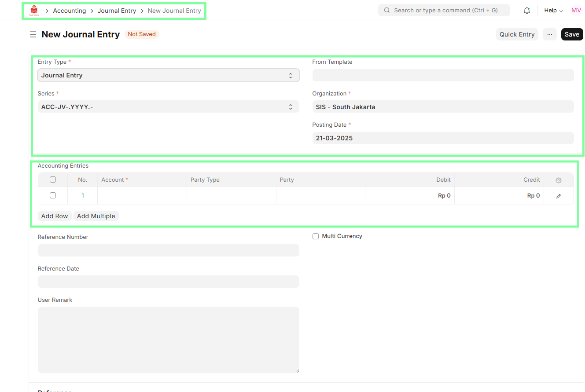Navigate to Journal Entry breadcrumb
The height and width of the screenshot is (392, 585).
point(117,11)
